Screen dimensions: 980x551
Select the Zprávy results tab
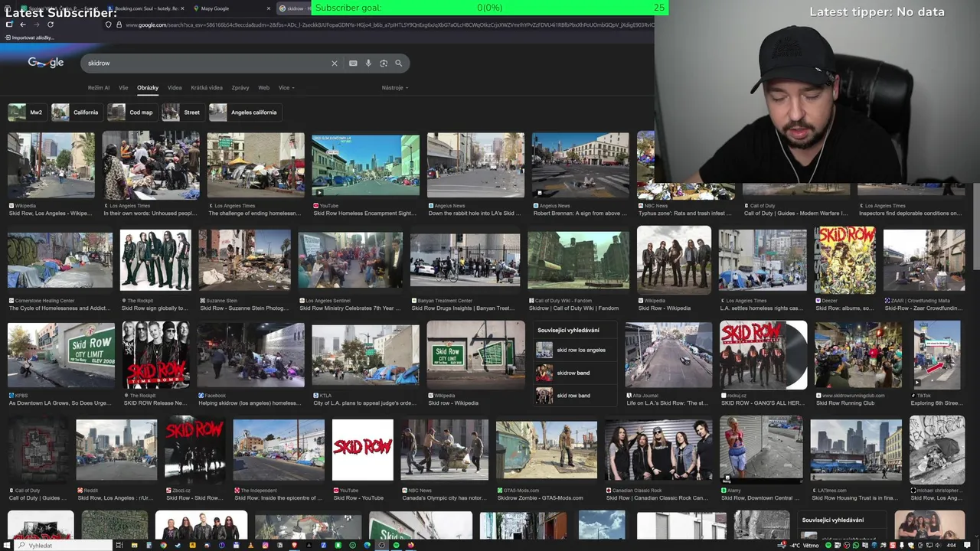pos(240,87)
